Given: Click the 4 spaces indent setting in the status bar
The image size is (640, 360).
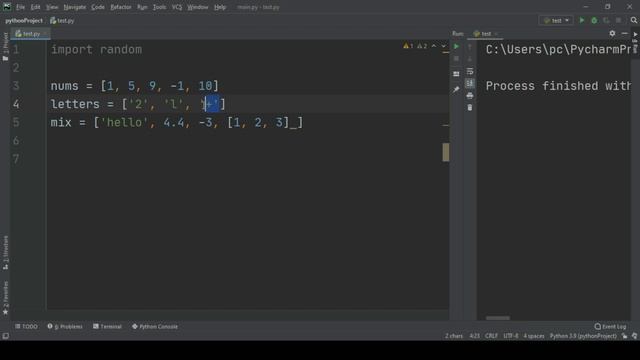Looking at the screenshot, I should tap(534, 336).
